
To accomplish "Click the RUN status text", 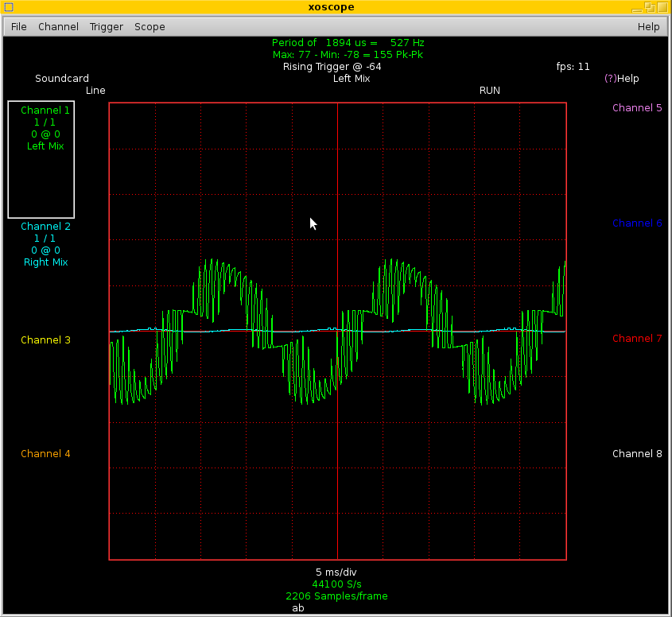I will click(489, 91).
